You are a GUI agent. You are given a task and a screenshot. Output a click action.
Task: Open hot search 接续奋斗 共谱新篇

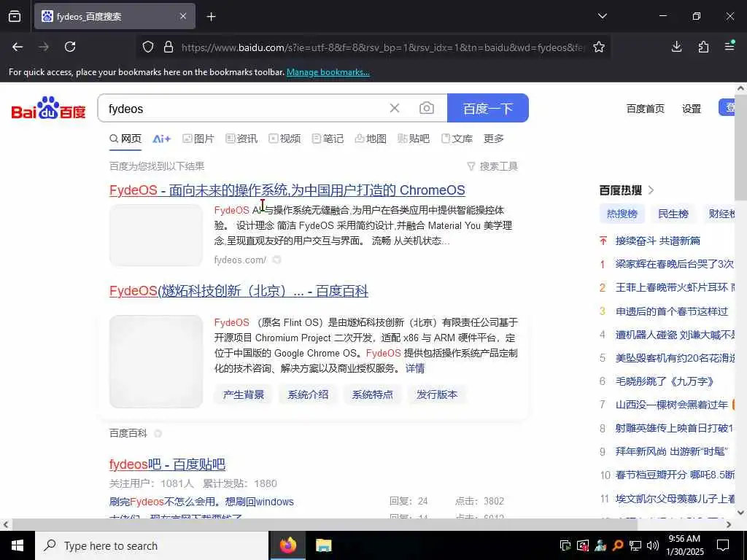click(x=658, y=241)
